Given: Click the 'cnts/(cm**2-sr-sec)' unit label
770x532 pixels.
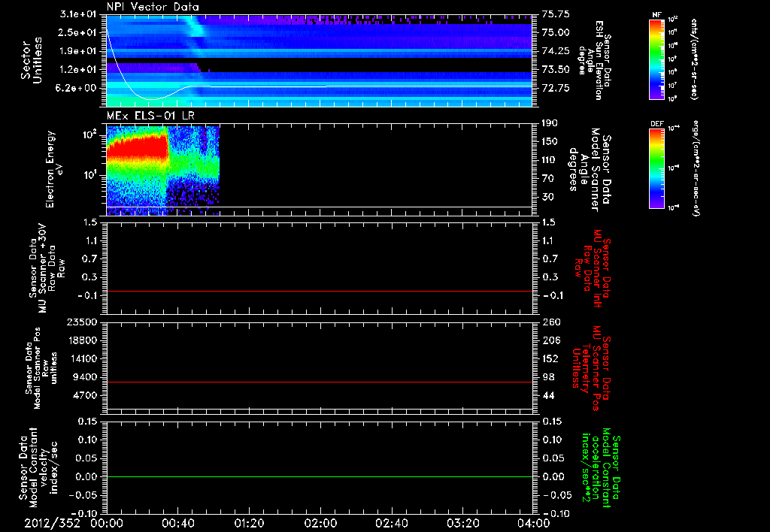Looking at the screenshot, I should pyautogui.click(x=694, y=59).
